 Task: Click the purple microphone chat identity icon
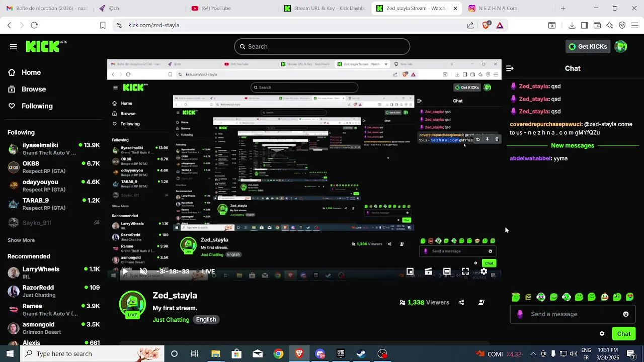[x=520, y=314]
